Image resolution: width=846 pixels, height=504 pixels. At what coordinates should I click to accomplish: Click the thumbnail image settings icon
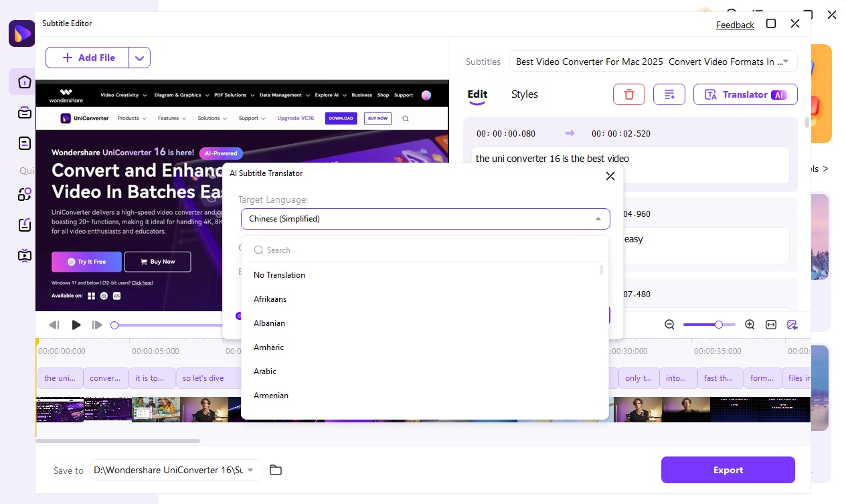point(792,325)
